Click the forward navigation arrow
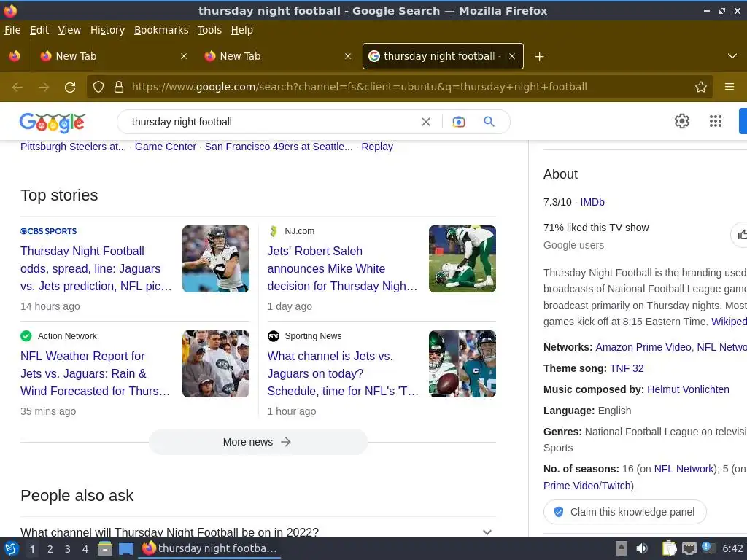 44,87
